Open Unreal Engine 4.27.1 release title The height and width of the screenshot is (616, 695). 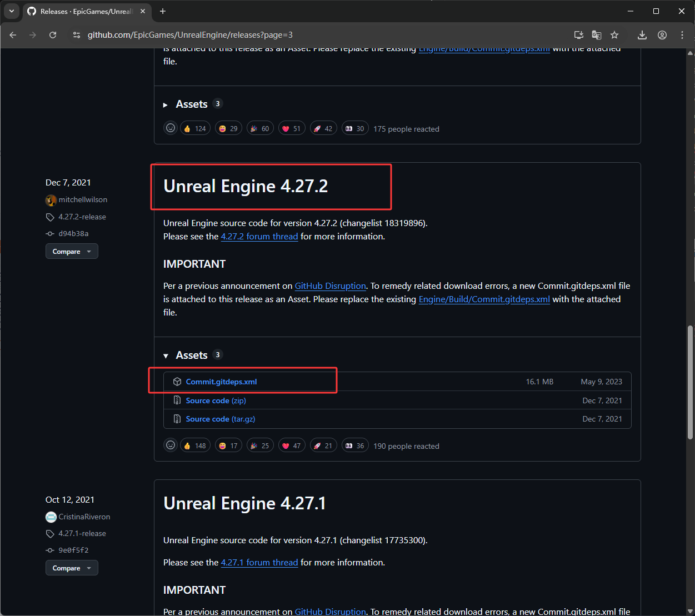(x=245, y=503)
